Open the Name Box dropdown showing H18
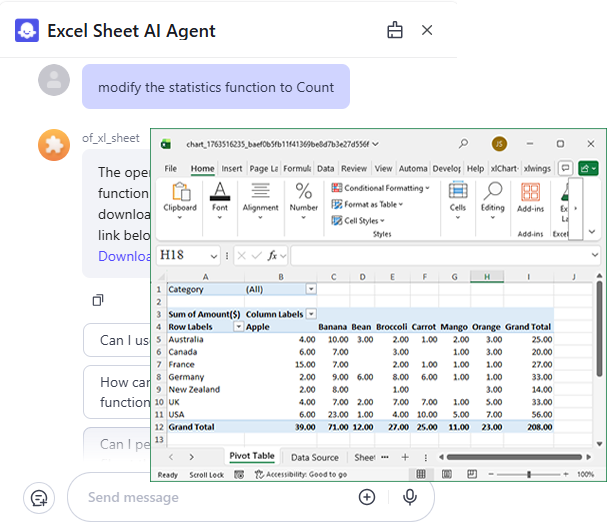This screenshot has height=532, width=607. coord(214,256)
